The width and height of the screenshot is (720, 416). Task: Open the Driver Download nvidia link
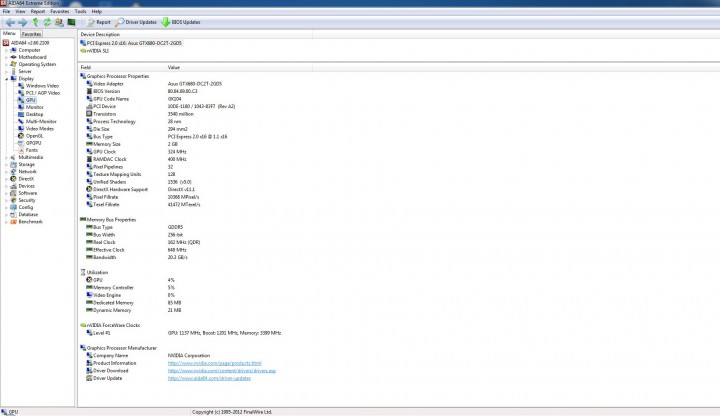[x=222, y=371]
